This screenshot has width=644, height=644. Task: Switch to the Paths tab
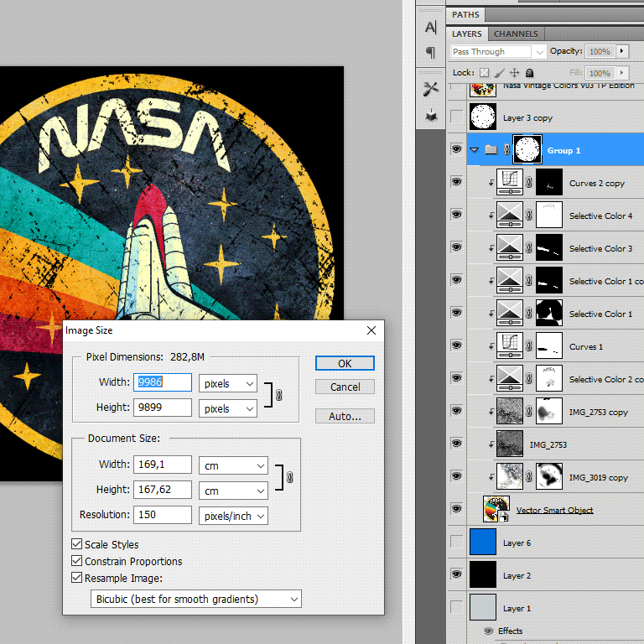click(465, 14)
